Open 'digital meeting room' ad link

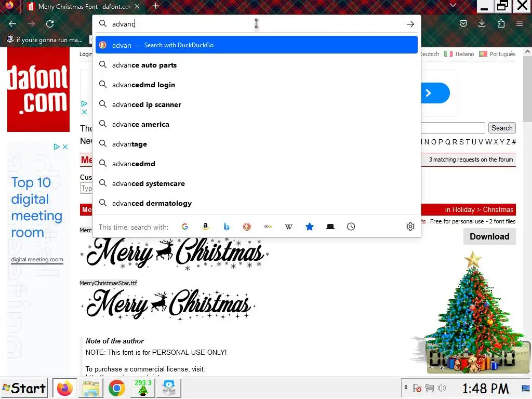pos(37,260)
